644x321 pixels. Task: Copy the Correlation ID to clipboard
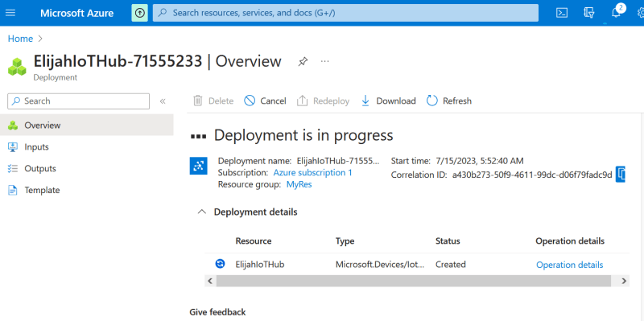click(x=621, y=175)
